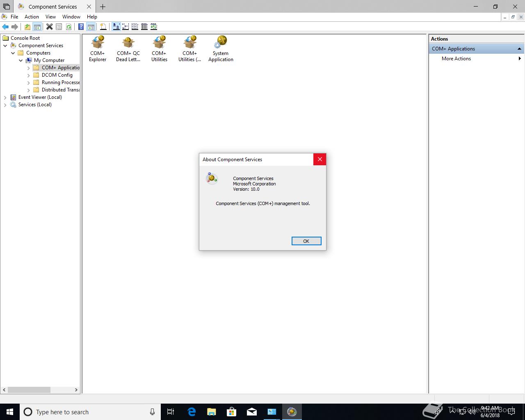Image resolution: width=525 pixels, height=420 pixels.
Task: Open the File menu
Action: click(14, 17)
